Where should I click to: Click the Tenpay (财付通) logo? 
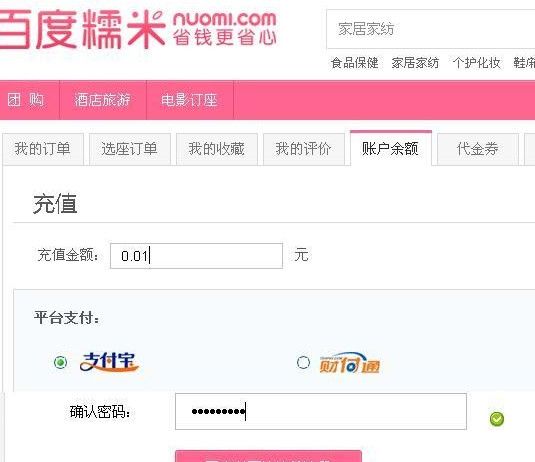(350, 363)
